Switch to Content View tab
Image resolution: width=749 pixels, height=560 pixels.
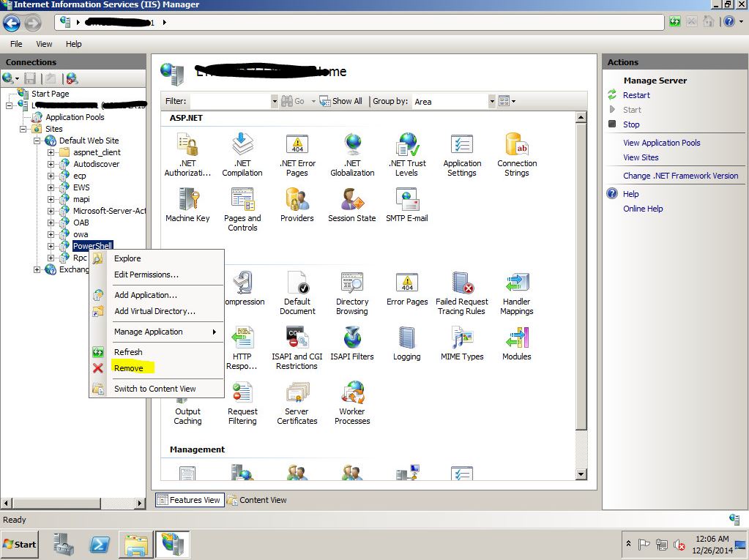(x=257, y=500)
